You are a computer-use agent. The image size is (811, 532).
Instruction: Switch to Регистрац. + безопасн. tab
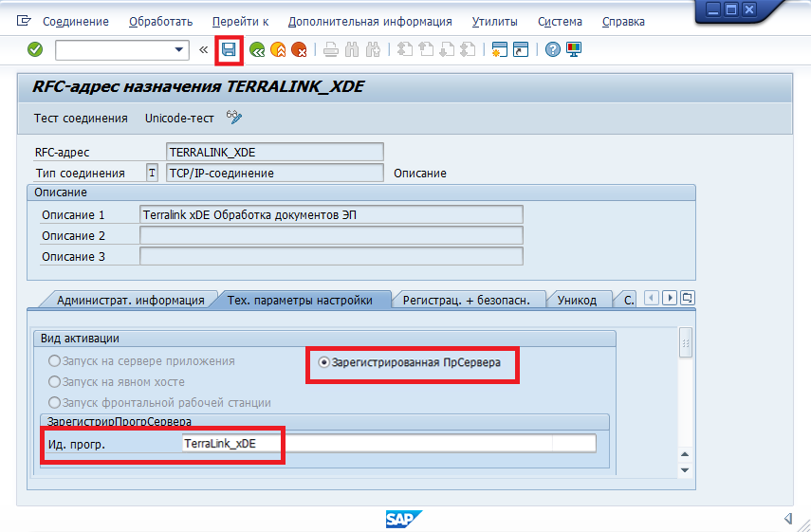point(472,300)
